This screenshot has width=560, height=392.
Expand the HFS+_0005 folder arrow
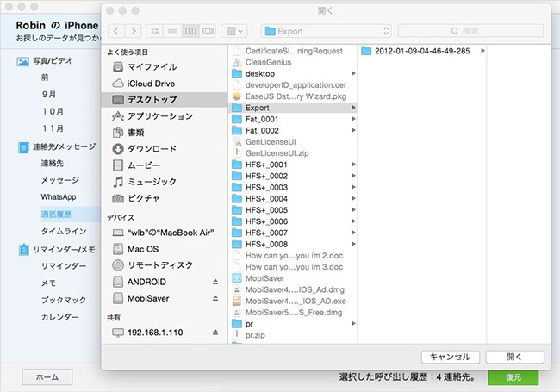pos(353,210)
